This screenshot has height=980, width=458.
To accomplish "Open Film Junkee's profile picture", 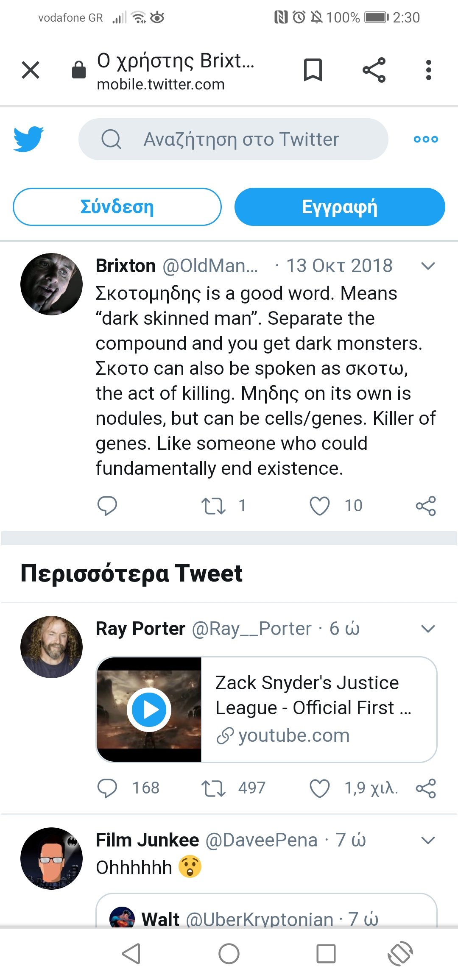I will [x=52, y=858].
